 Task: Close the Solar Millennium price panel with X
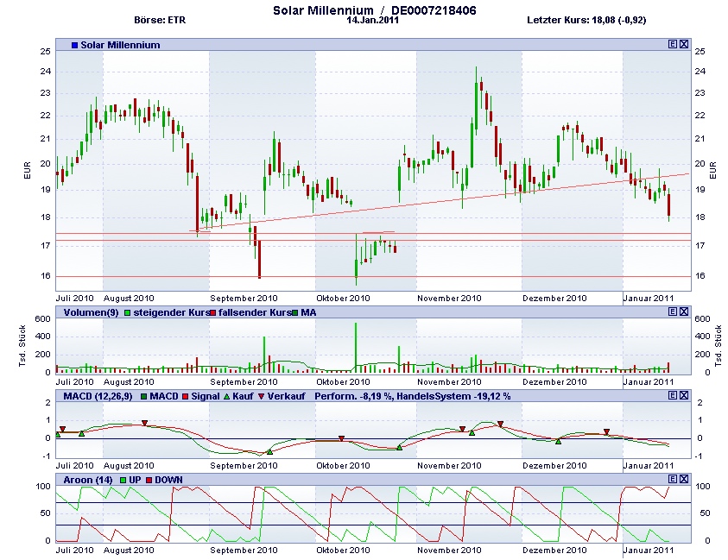[x=684, y=44]
